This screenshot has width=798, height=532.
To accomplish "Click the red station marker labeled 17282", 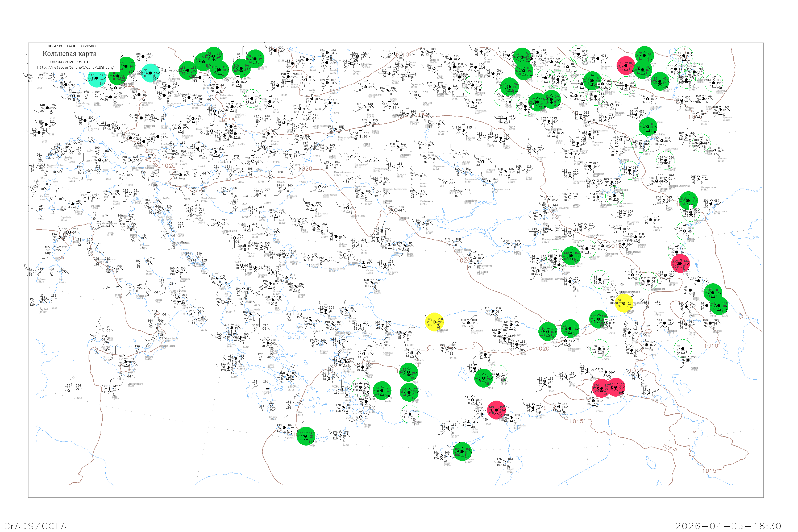I will [601, 388].
